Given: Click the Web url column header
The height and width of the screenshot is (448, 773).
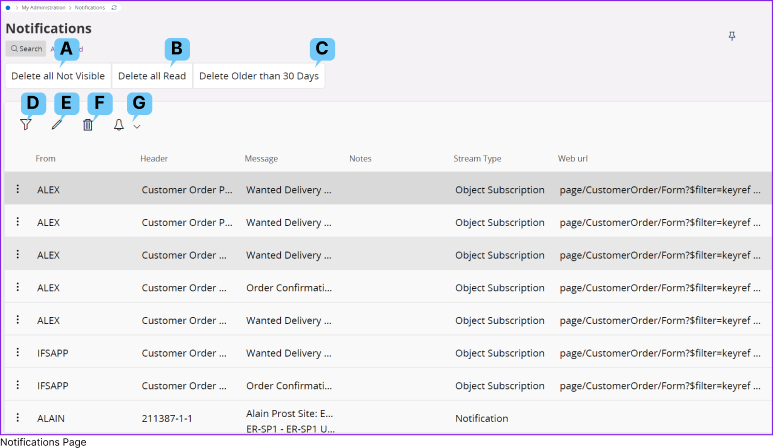Looking at the screenshot, I should (x=577, y=158).
